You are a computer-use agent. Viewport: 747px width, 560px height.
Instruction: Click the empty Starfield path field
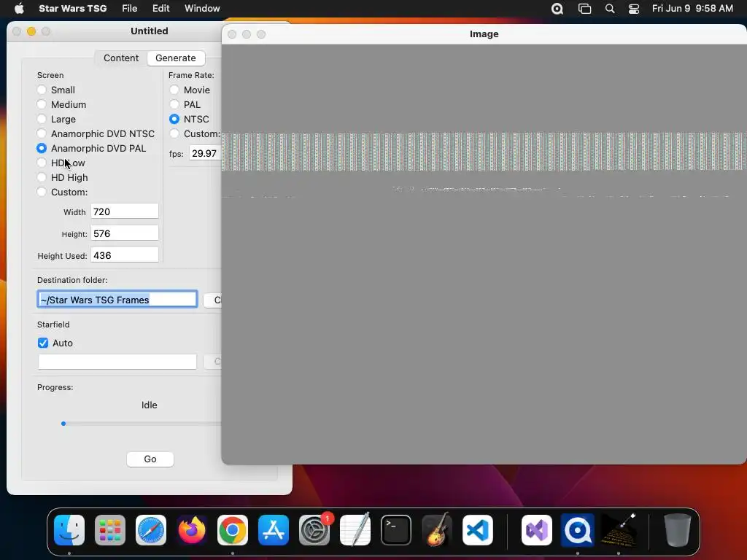click(x=117, y=362)
